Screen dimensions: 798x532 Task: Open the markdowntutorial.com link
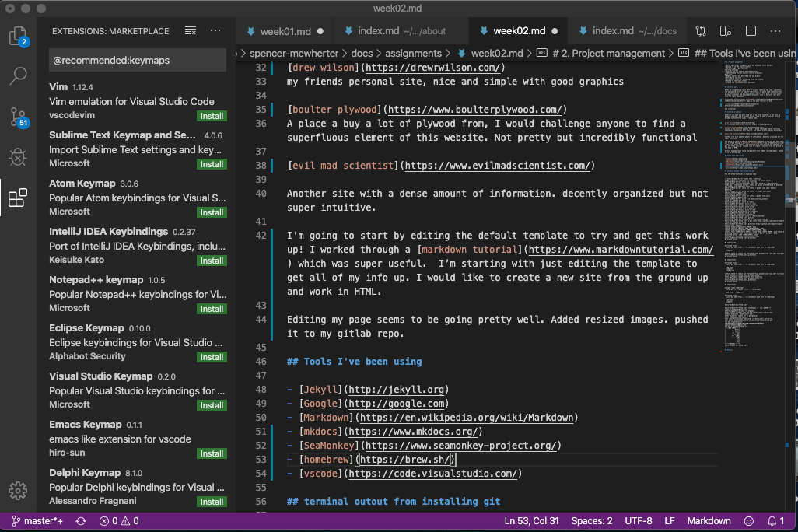coord(621,250)
